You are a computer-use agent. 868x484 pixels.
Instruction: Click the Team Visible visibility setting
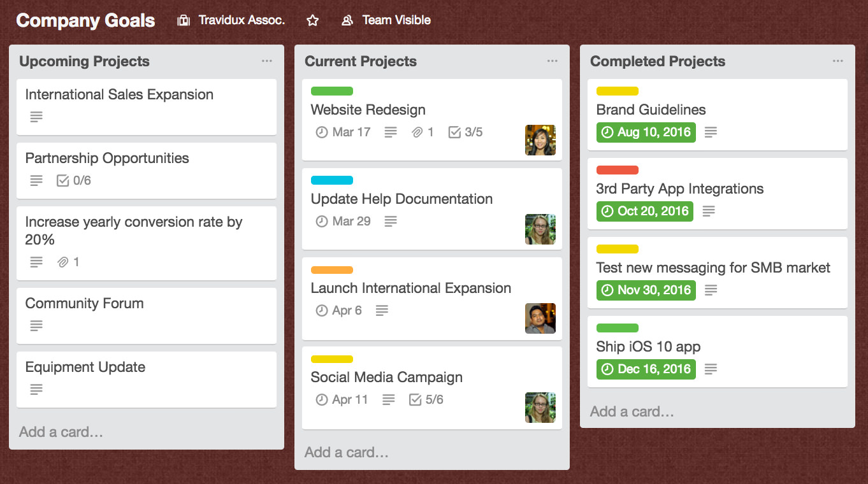(387, 20)
